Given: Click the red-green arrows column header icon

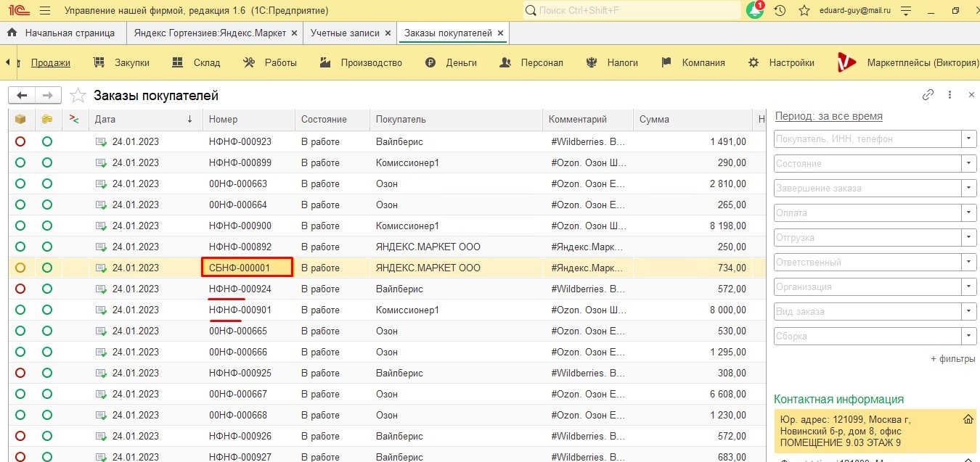Looking at the screenshot, I should tap(74, 119).
